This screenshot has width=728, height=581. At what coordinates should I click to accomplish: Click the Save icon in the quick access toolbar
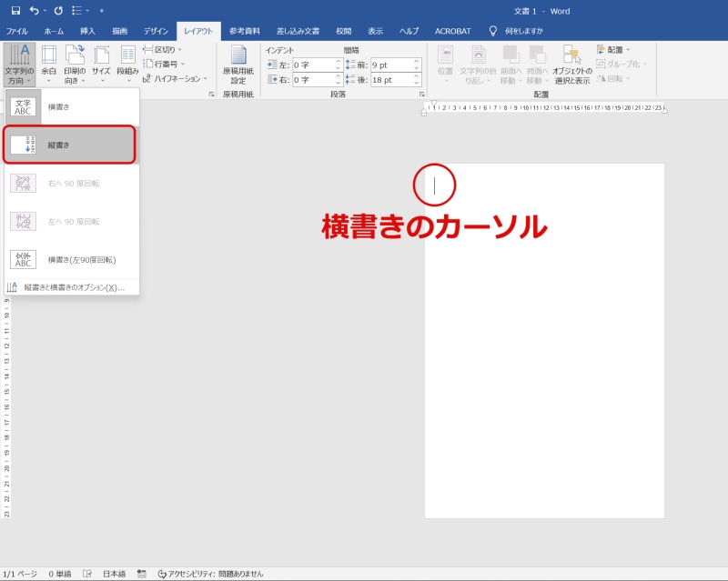tap(15, 10)
